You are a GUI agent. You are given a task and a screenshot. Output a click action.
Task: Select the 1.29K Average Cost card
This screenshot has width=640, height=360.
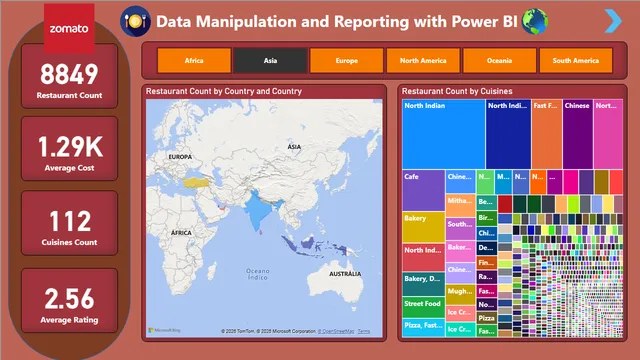coord(69,149)
